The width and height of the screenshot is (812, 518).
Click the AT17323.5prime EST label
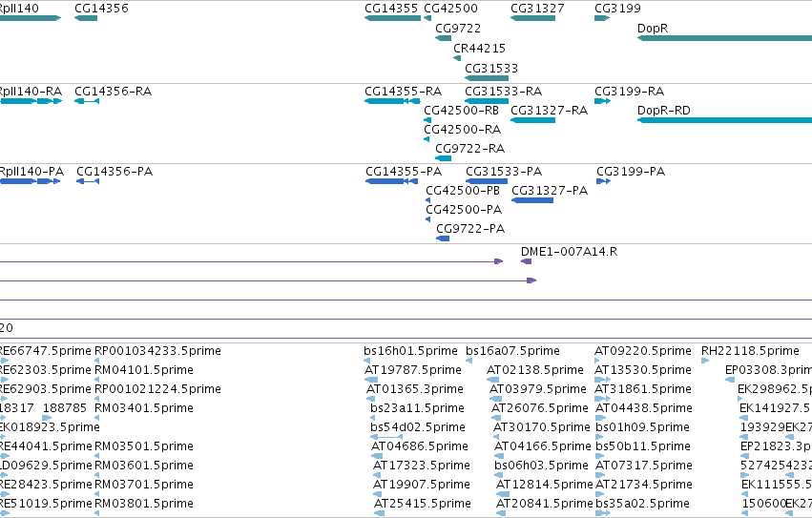click(x=422, y=466)
